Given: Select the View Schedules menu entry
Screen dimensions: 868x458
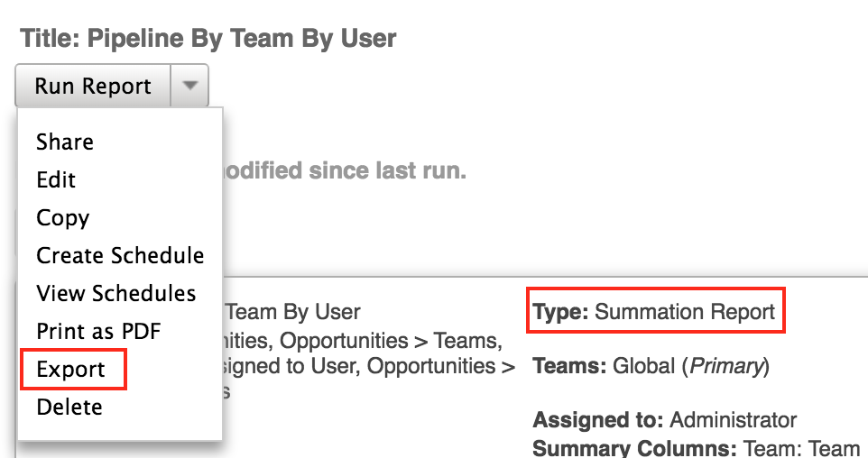Looking at the screenshot, I should (x=115, y=293).
